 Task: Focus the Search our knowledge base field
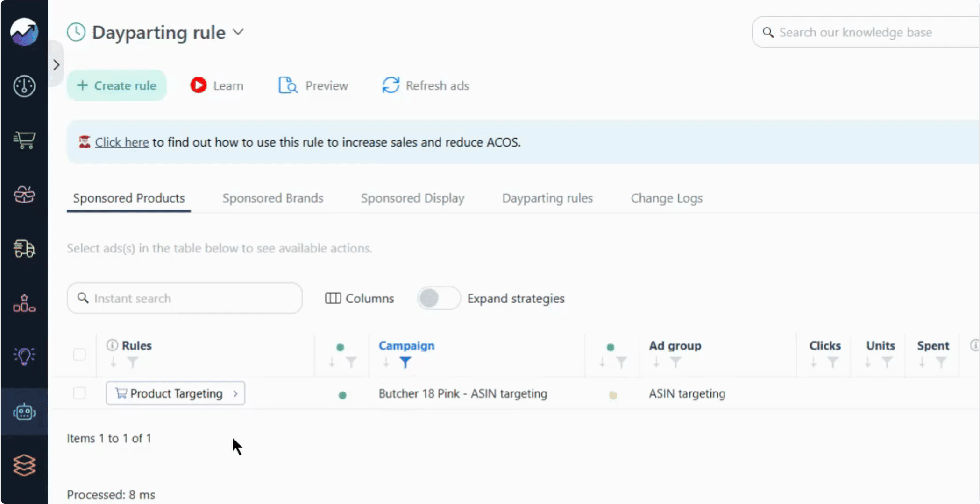point(866,32)
